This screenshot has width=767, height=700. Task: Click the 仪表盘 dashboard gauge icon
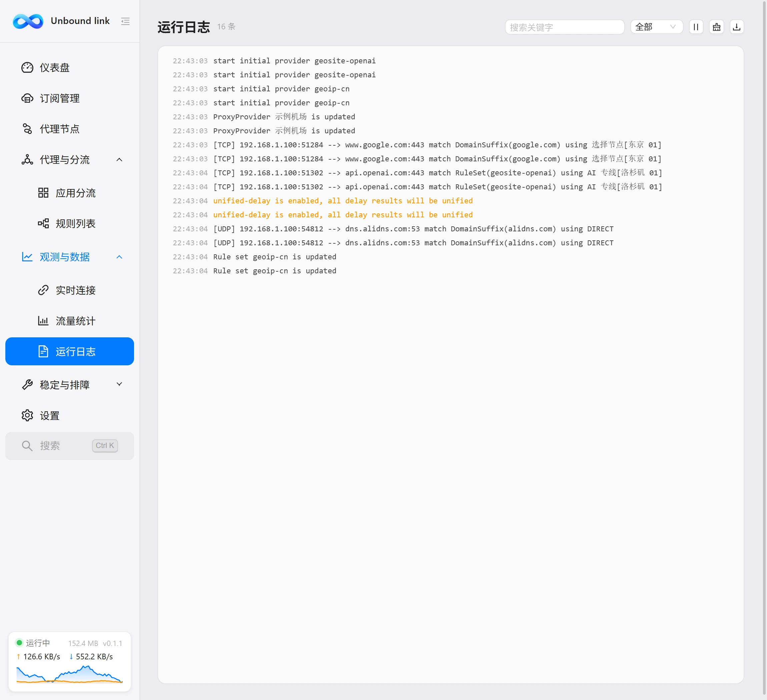tap(27, 68)
